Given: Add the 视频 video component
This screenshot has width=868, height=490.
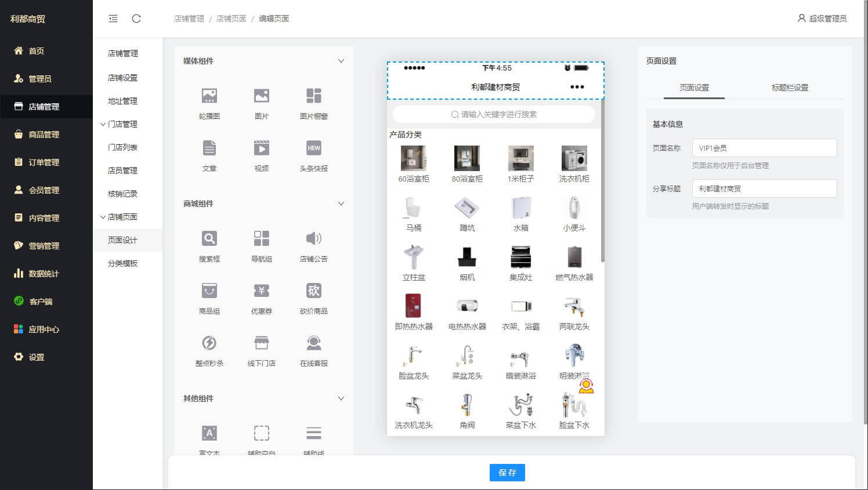Looking at the screenshot, I should (261, 156).
